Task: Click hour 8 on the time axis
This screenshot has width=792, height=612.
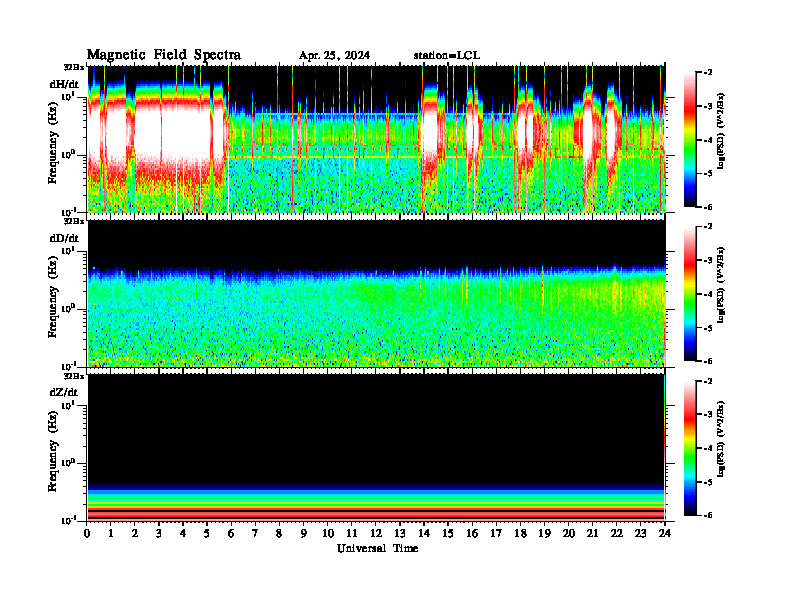Action: click(279, 533)
